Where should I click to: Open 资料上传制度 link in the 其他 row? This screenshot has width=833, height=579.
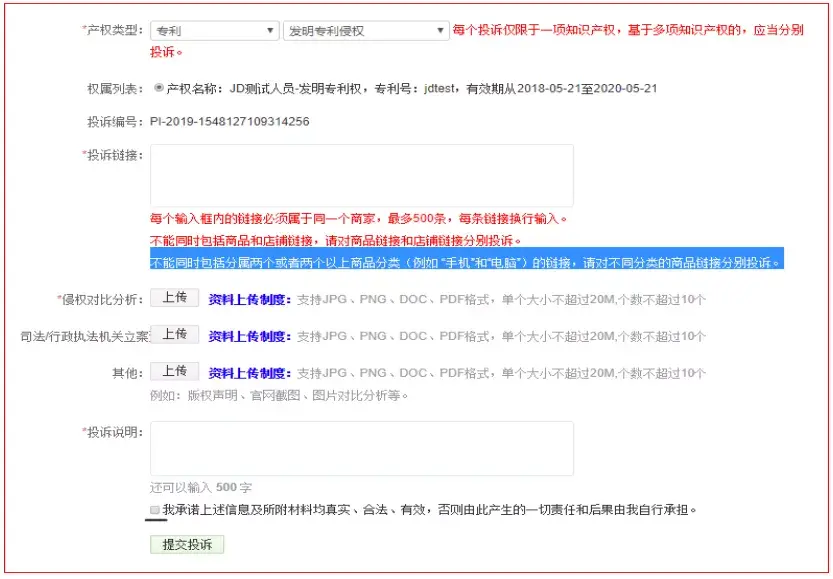(x=249, y=372)
